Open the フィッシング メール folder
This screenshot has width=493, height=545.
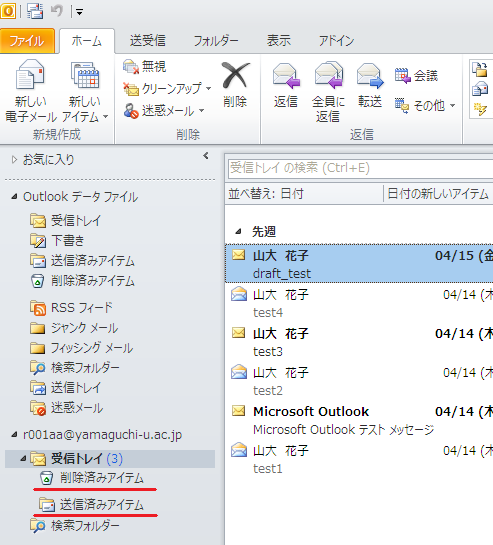(81, 348)
